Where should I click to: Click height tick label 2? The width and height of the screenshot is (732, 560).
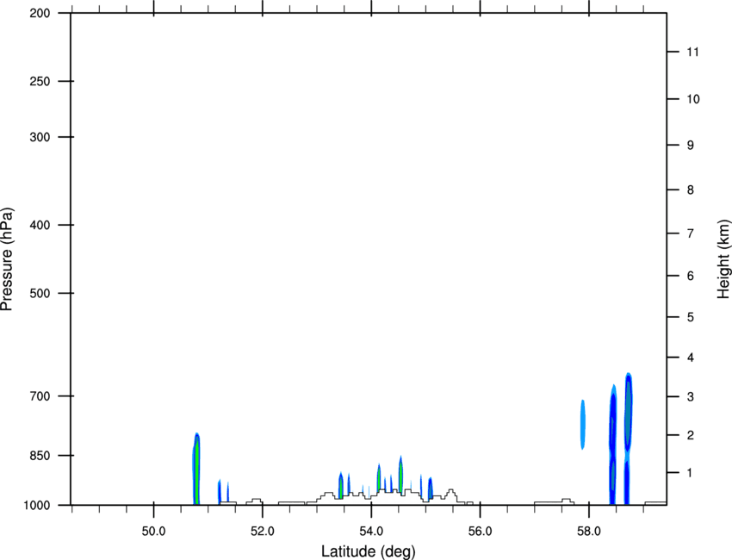[x=691, y=435]
